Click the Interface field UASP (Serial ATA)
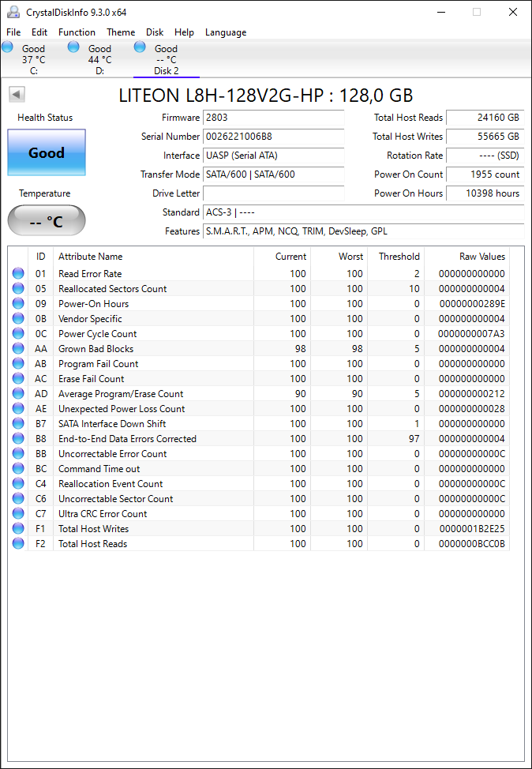This screenshot has width=532, height=769. pos(274,156)
